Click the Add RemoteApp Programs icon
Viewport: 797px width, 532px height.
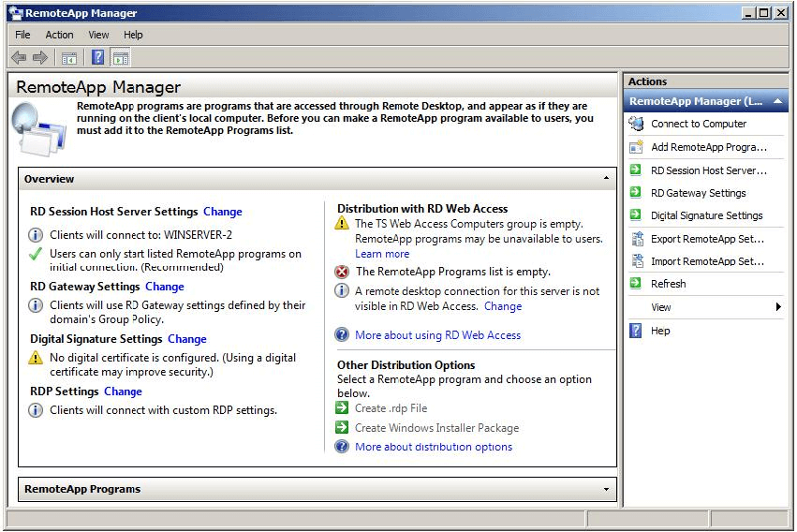tap(636, 147)
